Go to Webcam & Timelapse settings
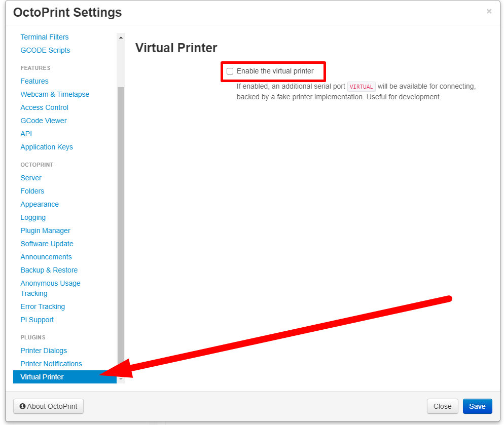 [55, 94]
